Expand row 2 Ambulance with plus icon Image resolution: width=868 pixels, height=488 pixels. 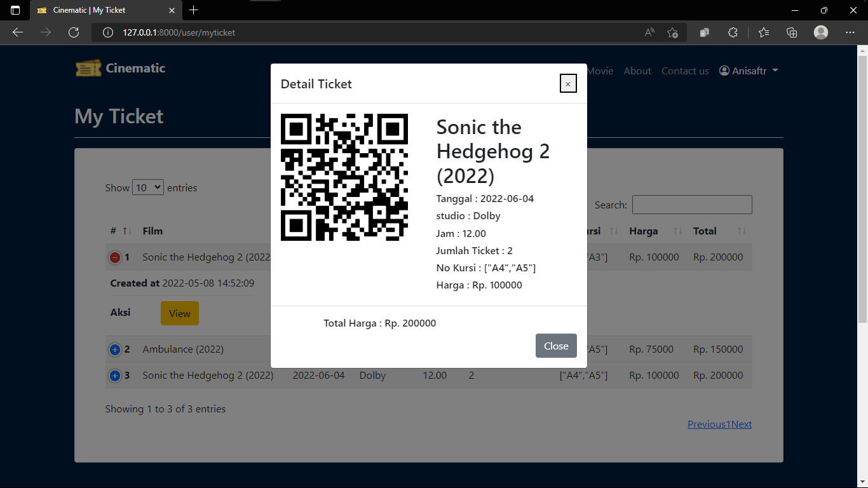[115, 349]
